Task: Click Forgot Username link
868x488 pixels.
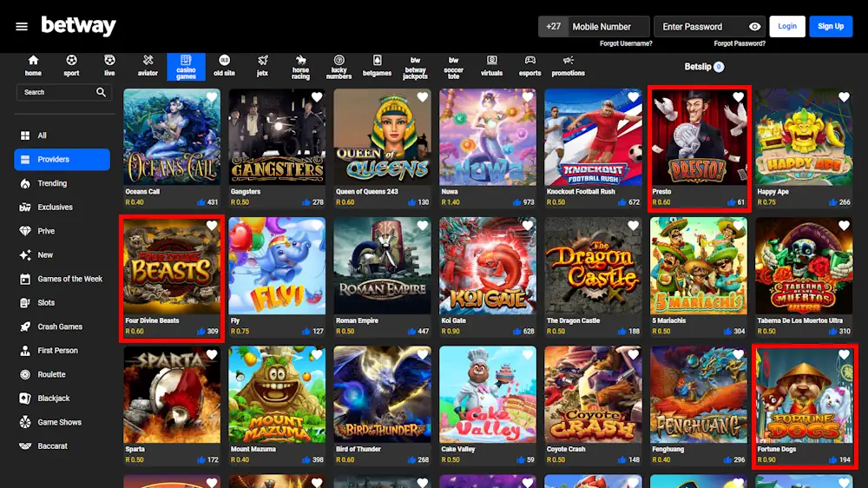Action: point(626,43)
